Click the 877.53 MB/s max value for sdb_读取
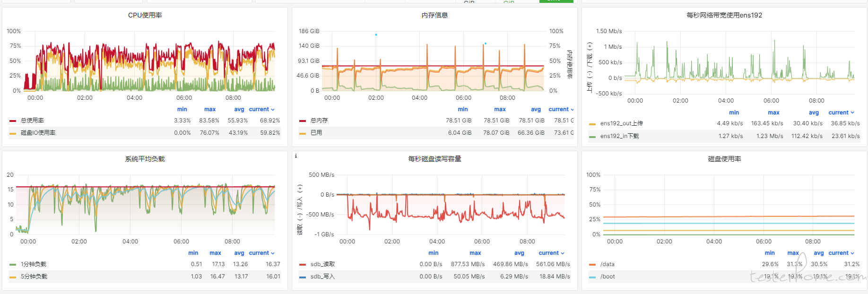Screen dimensions: 868x294 [468, 264]
